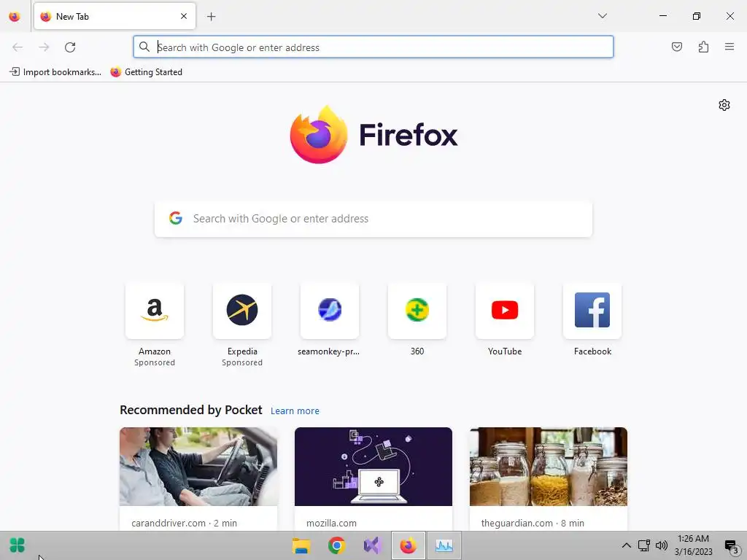Open Getting Started bookmark
The height and width of the screenshot is (560, 747).
(x=146, y=72)
